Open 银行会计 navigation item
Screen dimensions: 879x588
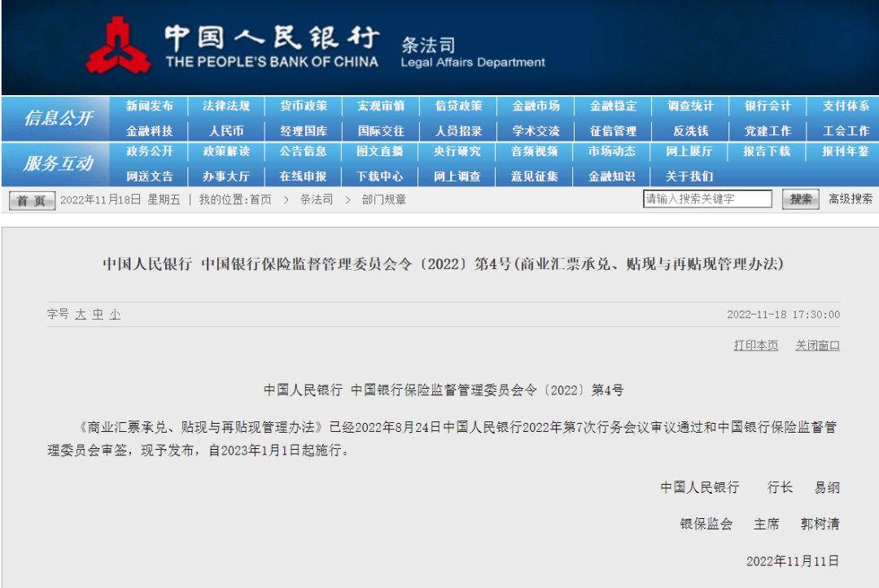click(767, 106)
